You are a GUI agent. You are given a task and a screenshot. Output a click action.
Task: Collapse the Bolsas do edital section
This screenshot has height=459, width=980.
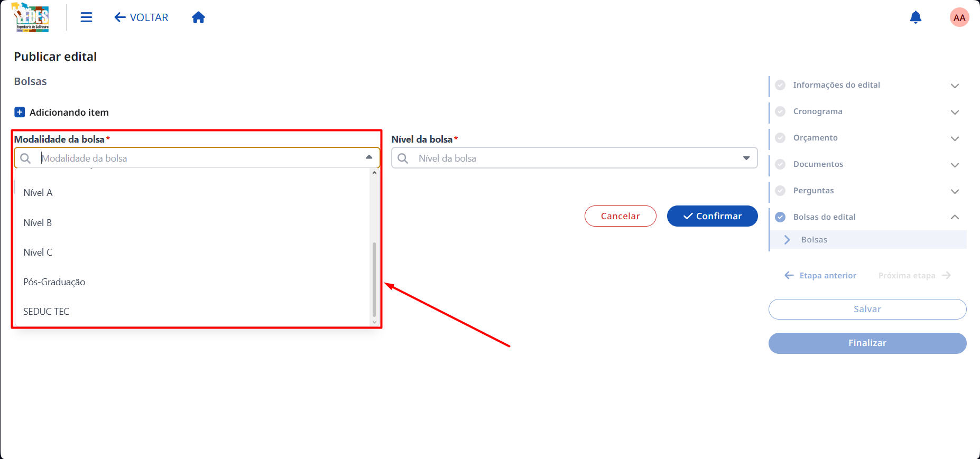pos(955,217)
